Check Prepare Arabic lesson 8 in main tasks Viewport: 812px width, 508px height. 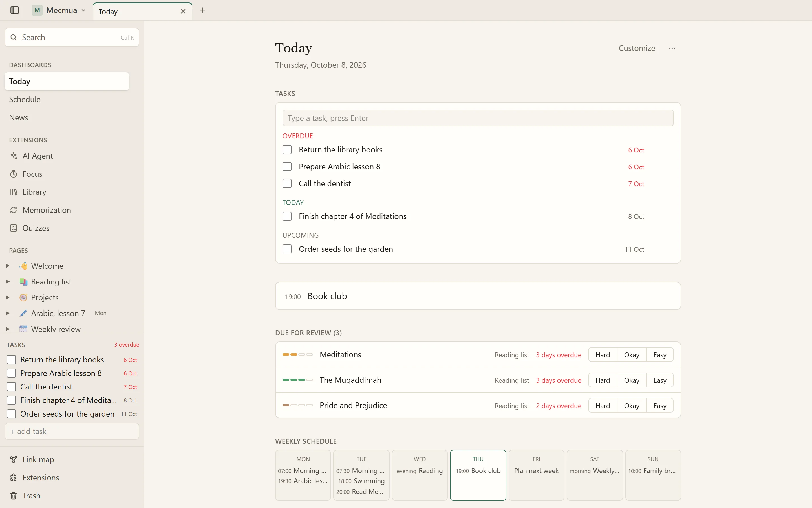287,167
